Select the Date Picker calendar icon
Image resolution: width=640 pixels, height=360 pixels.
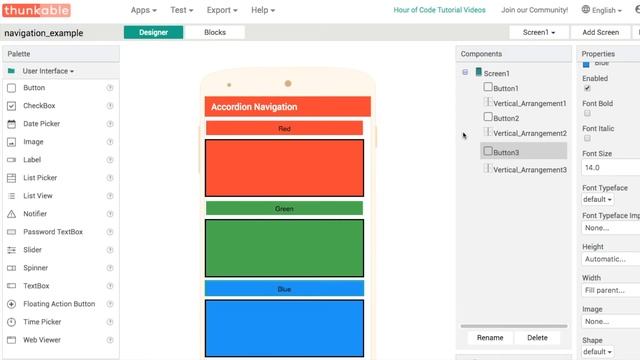[x=11, y=124]
